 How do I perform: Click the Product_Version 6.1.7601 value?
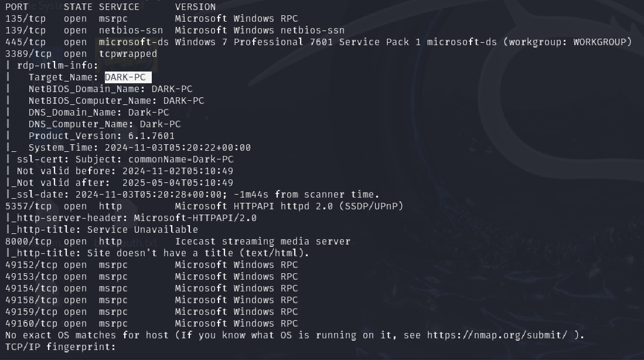tap(151, 136)
